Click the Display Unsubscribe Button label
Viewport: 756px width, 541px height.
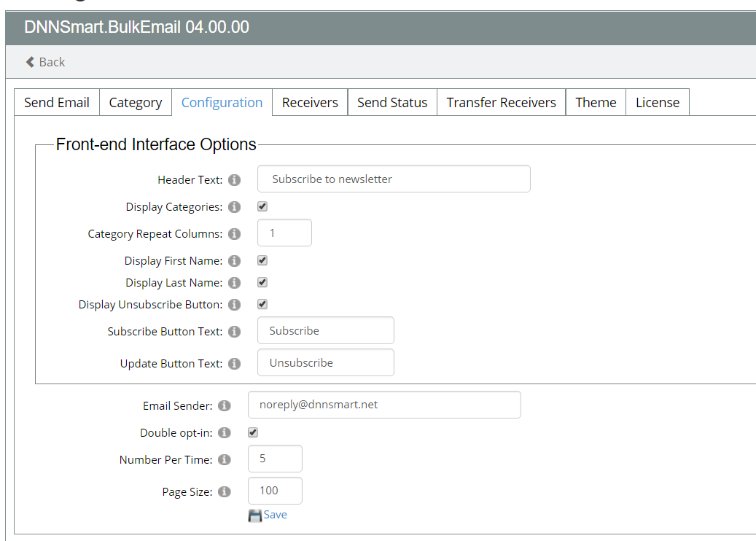tap(150, 305)
